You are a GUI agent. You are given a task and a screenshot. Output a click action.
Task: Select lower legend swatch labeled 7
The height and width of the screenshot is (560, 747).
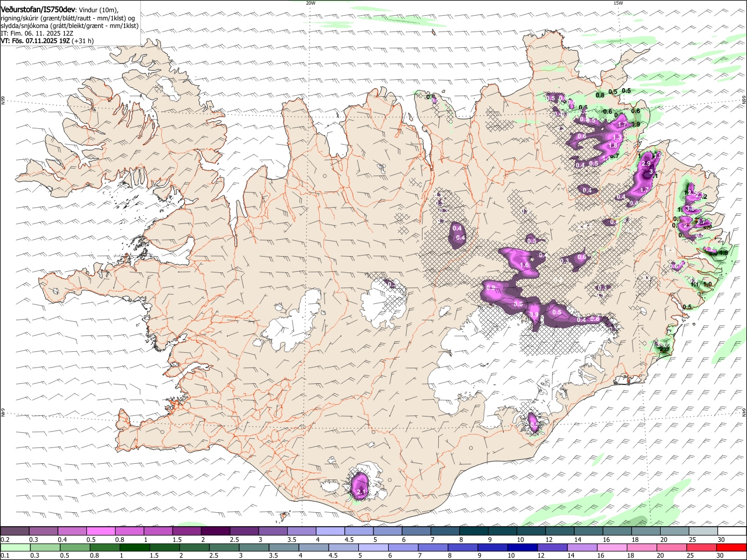click(x=432, y=547)
